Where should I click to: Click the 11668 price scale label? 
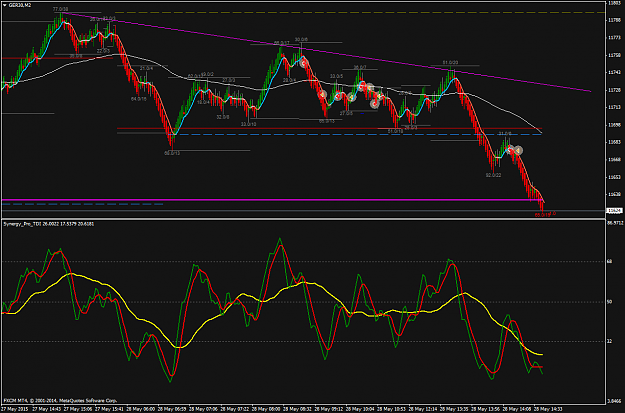click(613, 159)
